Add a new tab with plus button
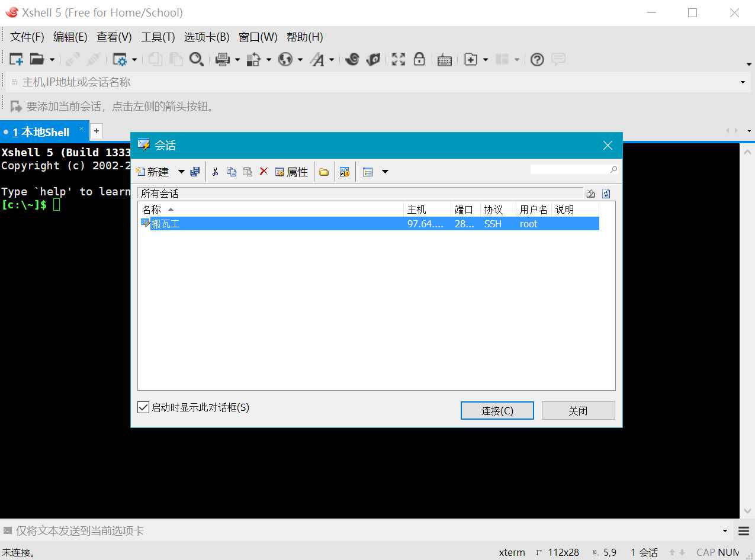The width and height of the screenshot is (755, 560). click(97, 131)
